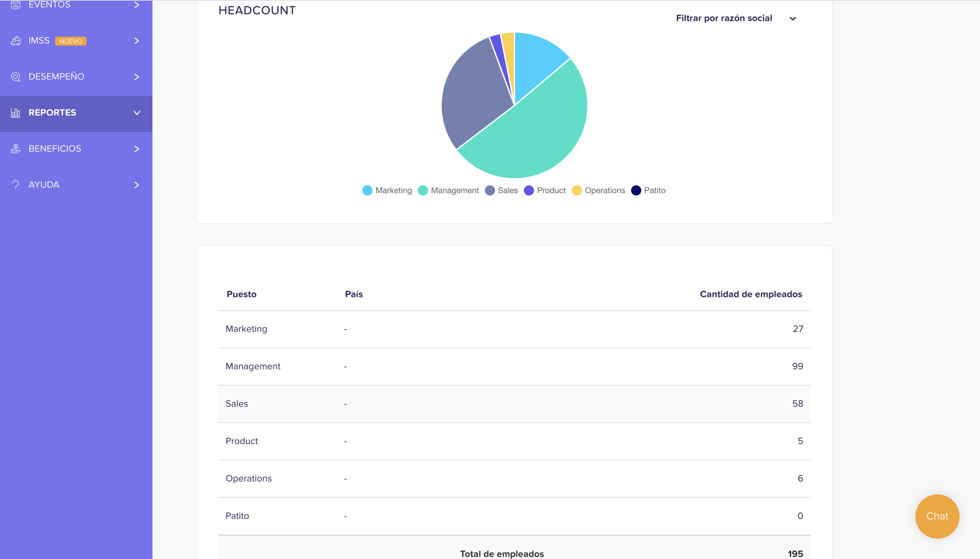Toggle Sales legend color dot

pos(490,190)
